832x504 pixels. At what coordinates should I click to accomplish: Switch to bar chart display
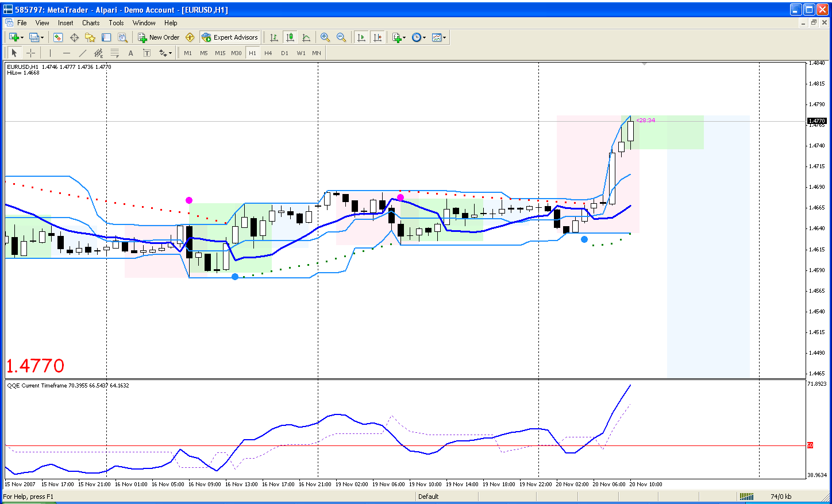(274, 37)
